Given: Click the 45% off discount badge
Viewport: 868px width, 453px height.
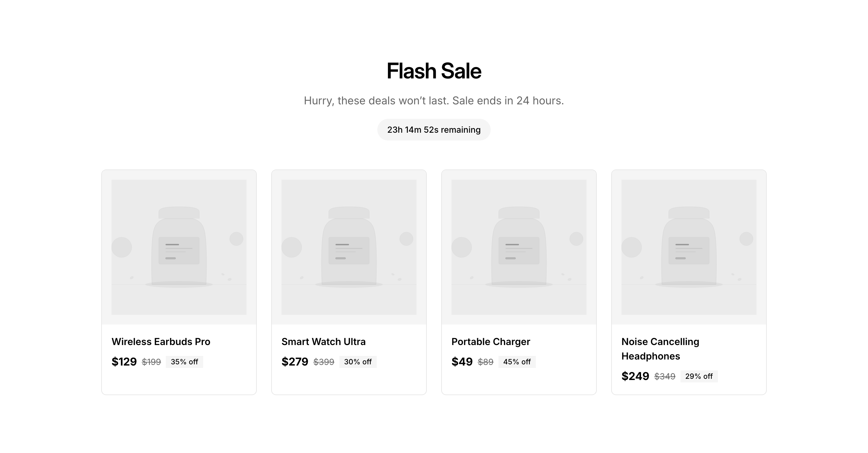Looking at the screenshot, I should pos(517,362).
